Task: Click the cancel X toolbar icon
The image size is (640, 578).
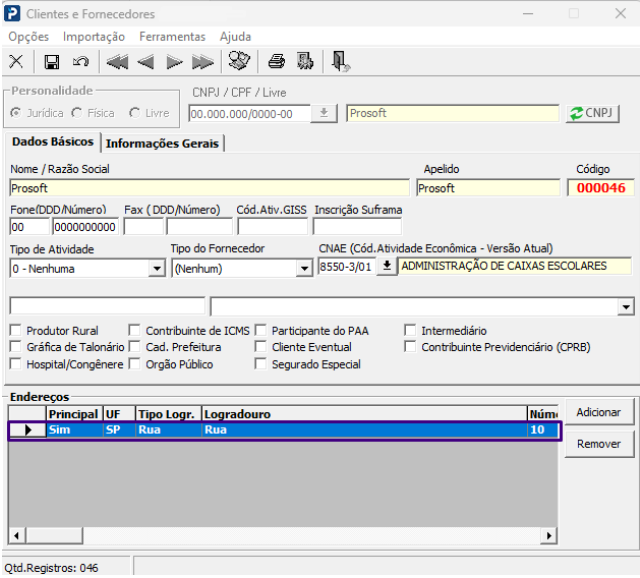Action: tap(16, 62)
